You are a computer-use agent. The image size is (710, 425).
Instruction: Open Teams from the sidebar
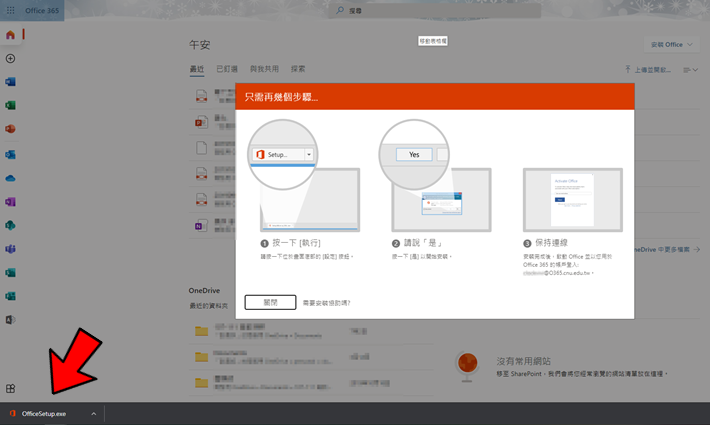(10, 249)
